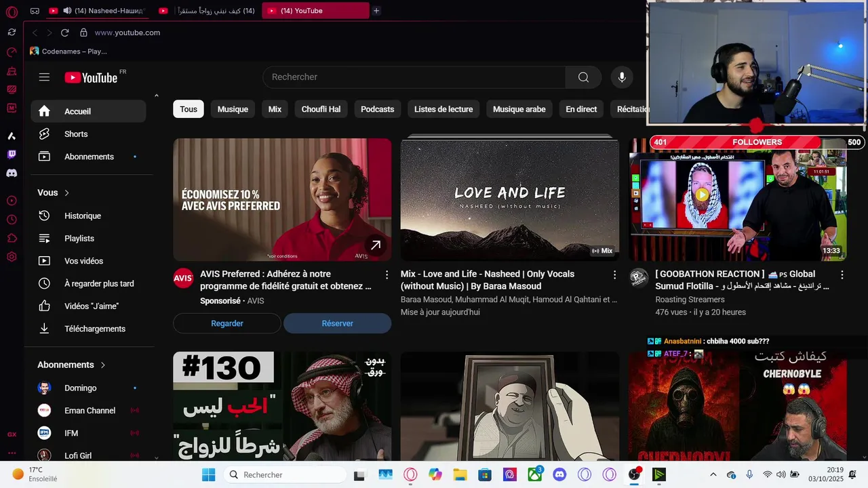
Task: Open GX Control speedometer icon
Action: click(x=12, y=52)
